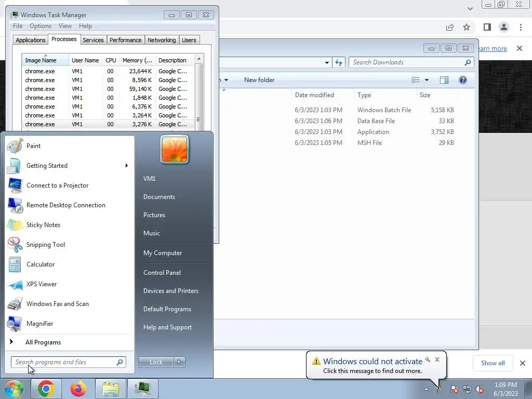The image size is (532, 399).
Task: Open Calculator from Start menu
Action: coord(70,264)
